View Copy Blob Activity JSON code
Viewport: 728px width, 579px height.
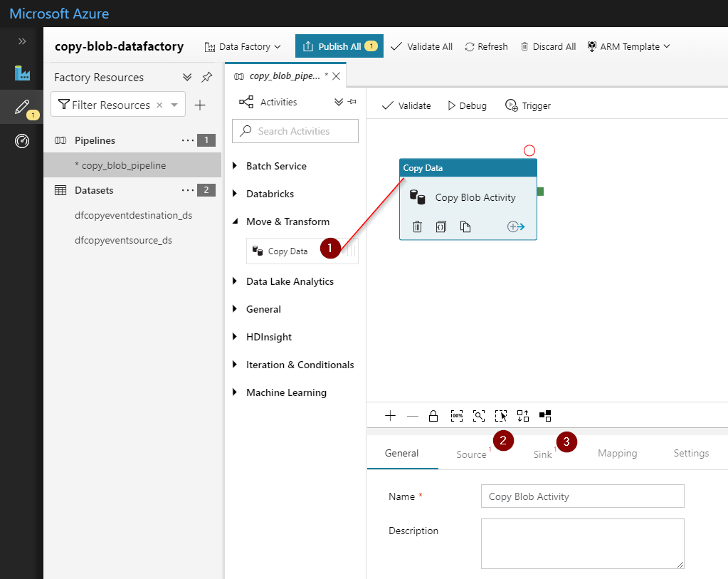[441, 226]
